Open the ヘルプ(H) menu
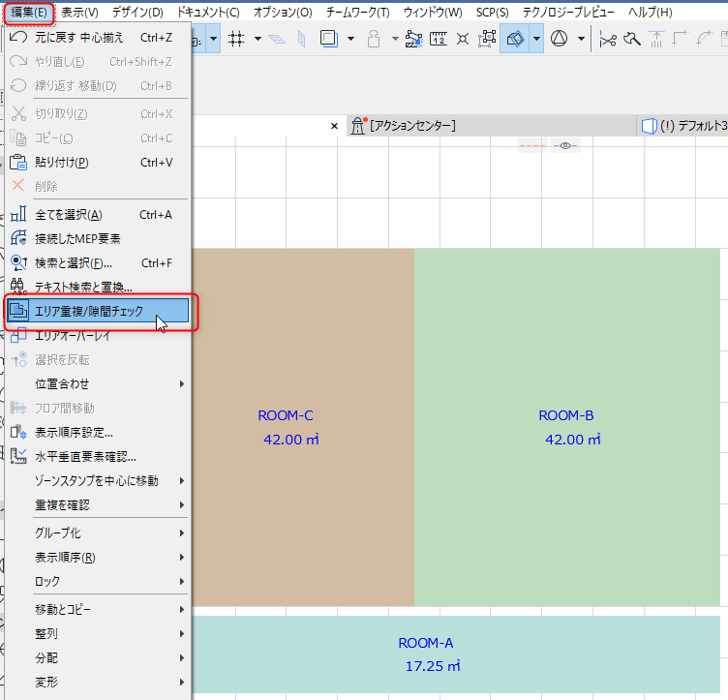The height and width of the screenshot is (700, 728). [x=650, y=13]
